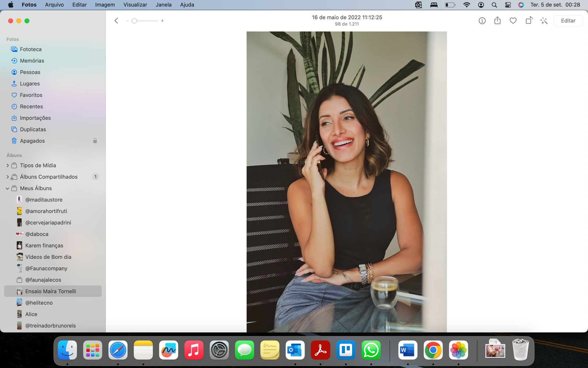Open the share menu icon
The width and height of the screenshot is (588, 368).
(x=497, y=20)
